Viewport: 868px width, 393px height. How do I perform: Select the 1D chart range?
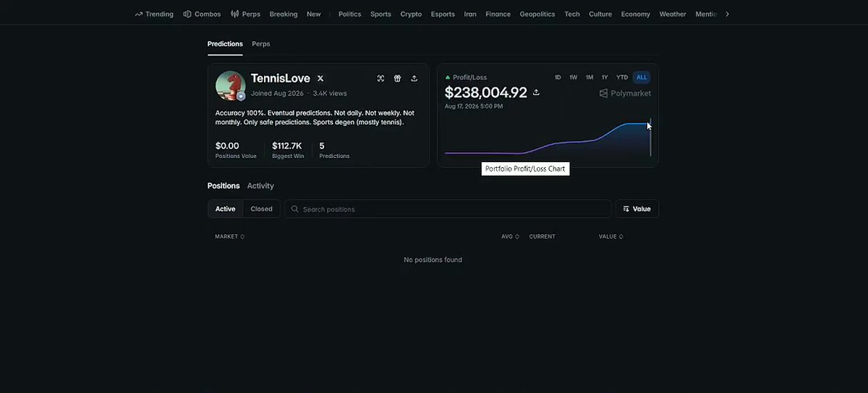[558, 77]
